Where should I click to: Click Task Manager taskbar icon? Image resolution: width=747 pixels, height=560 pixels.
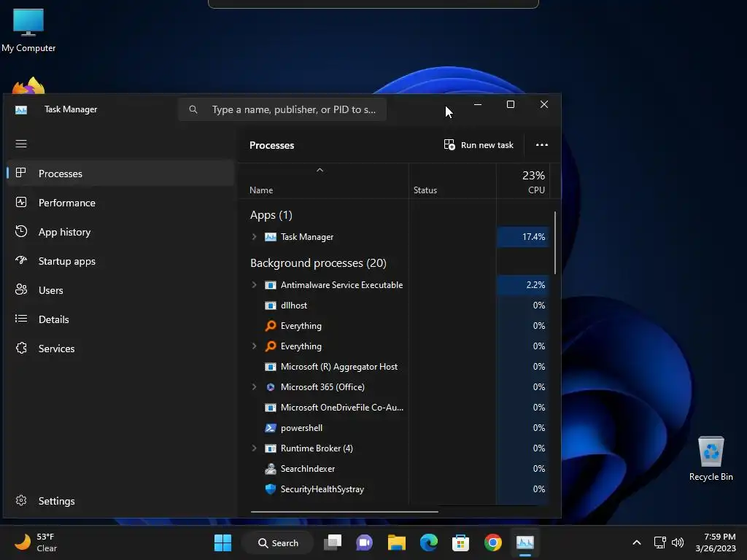pyautogui.click(x=525, y=542)
